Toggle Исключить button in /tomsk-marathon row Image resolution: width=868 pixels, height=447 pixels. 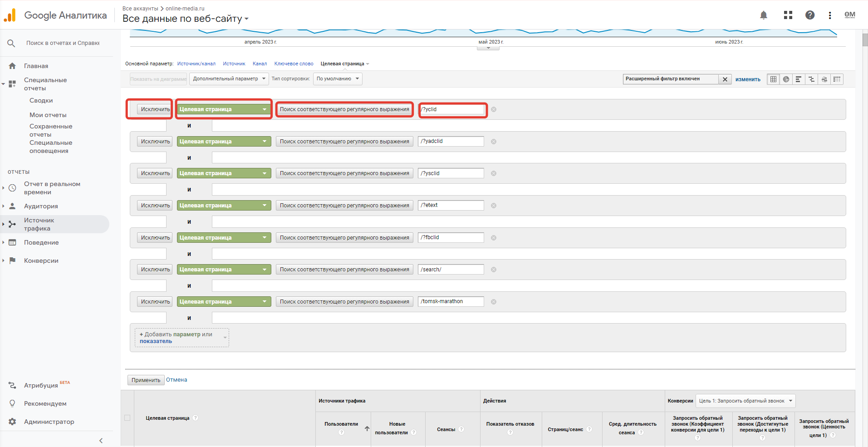click(x=155, y=302)
